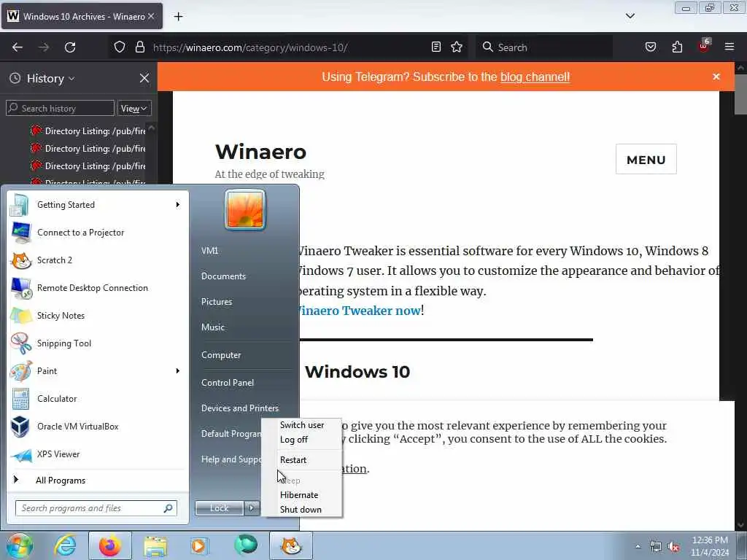
Task: Open VM1 user folder
Action: tap(209, 251)
